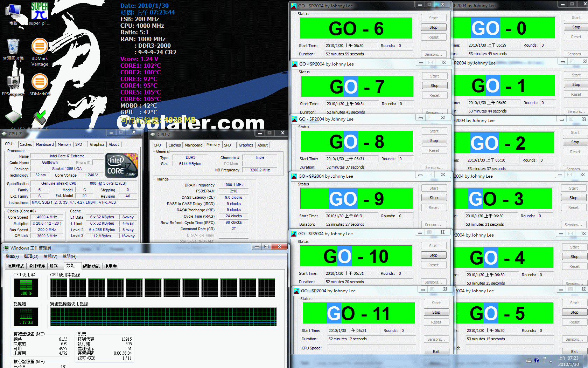588x368 pixels.
Task: Open the Graphics tab in the right CPU-Z window
Action: (246, 145)
